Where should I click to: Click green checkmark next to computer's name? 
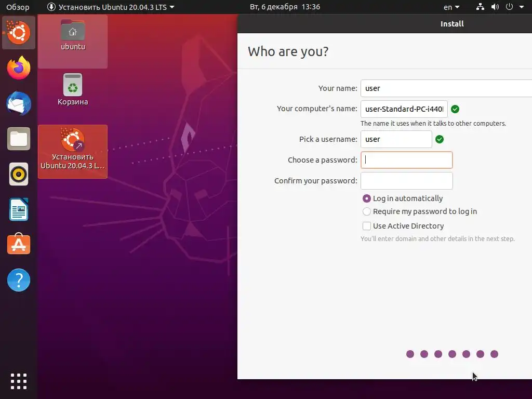[455, 109]
